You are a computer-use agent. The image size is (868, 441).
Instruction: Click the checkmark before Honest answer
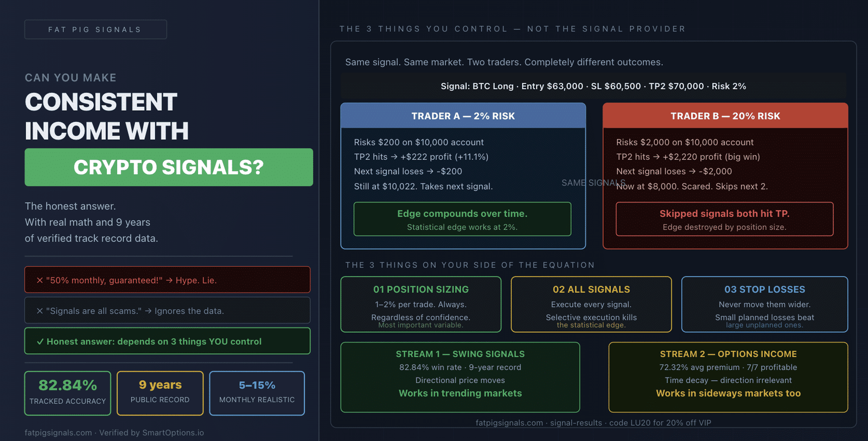click(40, 342)
